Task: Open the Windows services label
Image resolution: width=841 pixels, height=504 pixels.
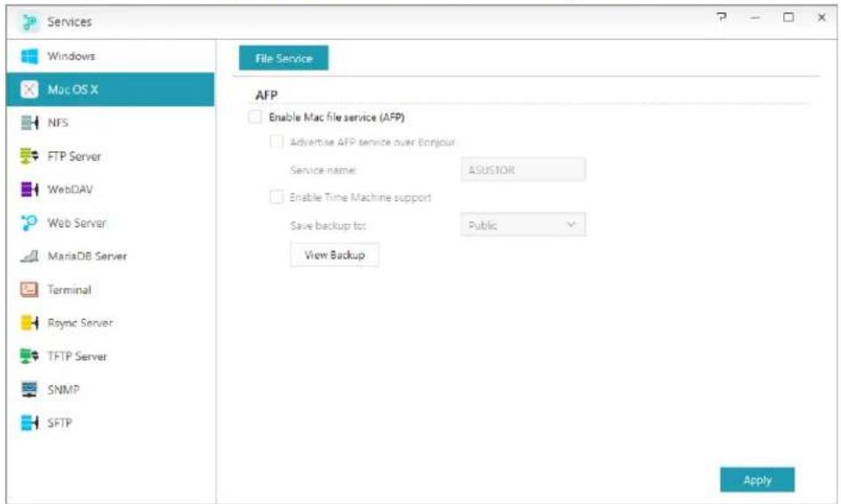Action: (x=71, y=56)
